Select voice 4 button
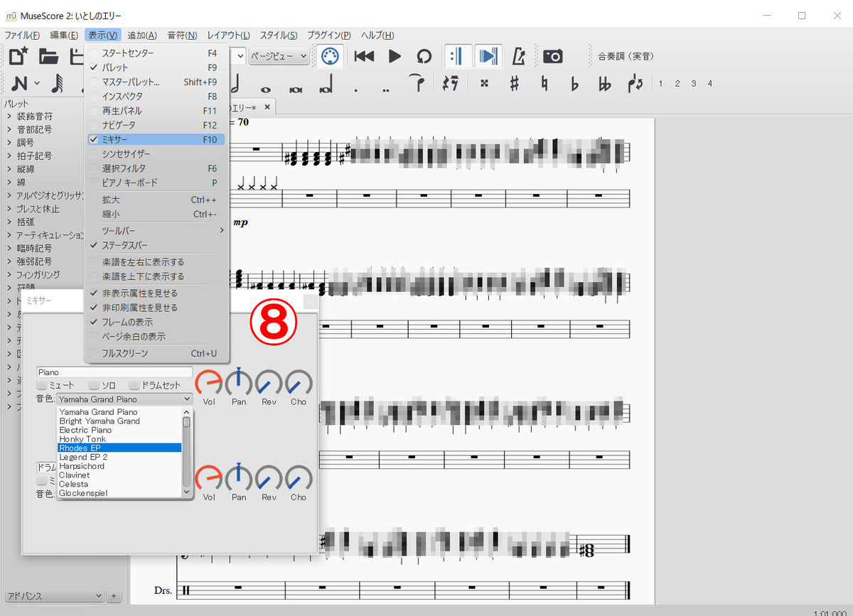 (x=709, y=83)
